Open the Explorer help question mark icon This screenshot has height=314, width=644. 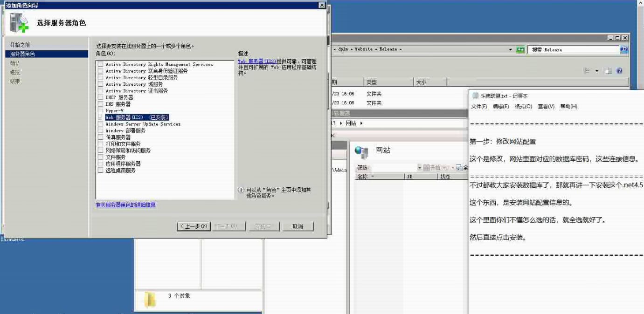click(x=619, y=71)
